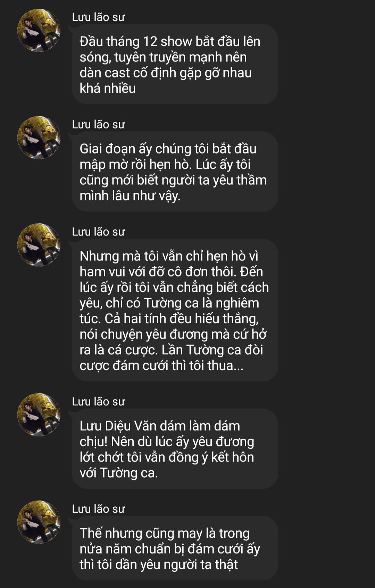Click the text 'thì tôi dần yêu người ta thật'

(x=159, y=564)
